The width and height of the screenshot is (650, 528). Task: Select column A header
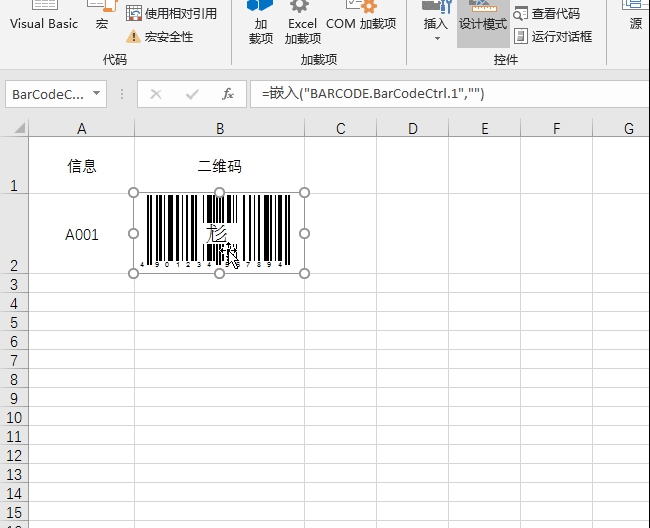tap(82, 128)
